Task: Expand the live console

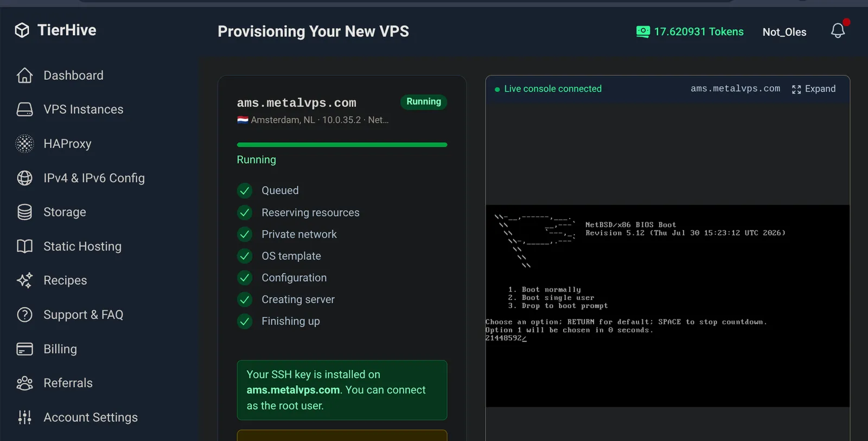Action: coord(814,89)
